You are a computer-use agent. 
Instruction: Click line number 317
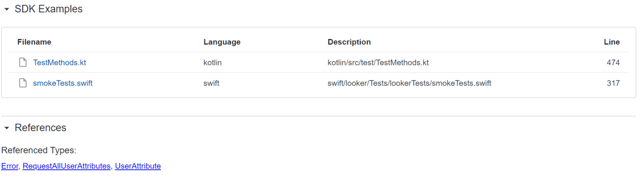613,83
